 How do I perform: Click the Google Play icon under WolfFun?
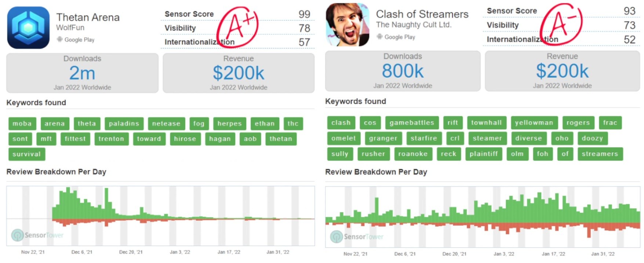[x=59, y=39]
